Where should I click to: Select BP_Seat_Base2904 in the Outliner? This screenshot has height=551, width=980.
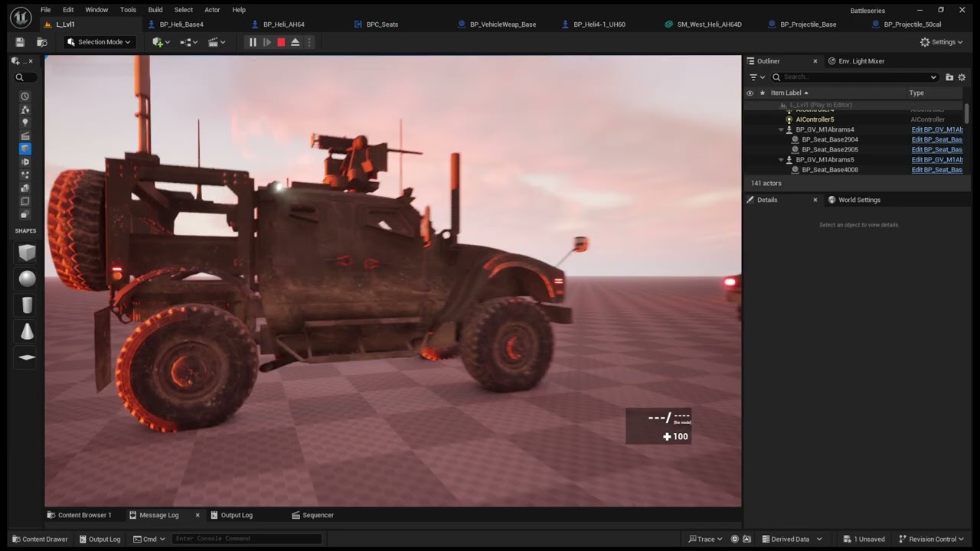click(x=830, y=140)
